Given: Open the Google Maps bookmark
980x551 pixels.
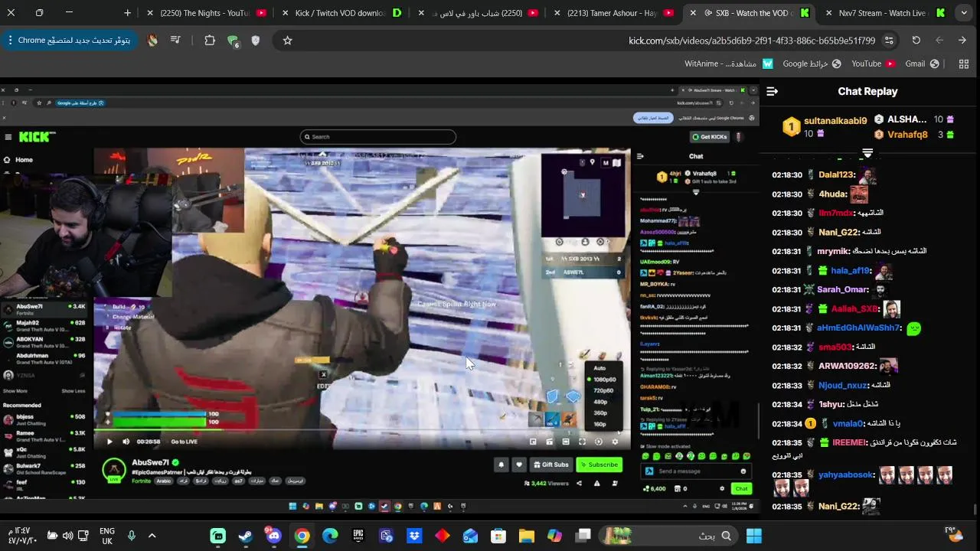Looking at the screenshot, I should pyautogui.click(x=812, y=64).
